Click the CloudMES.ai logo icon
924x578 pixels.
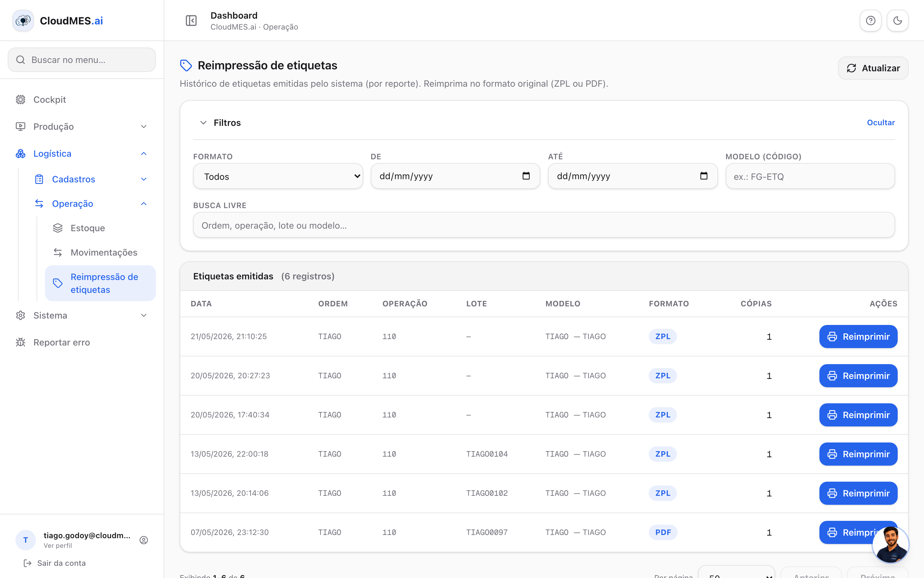(23, 21)
